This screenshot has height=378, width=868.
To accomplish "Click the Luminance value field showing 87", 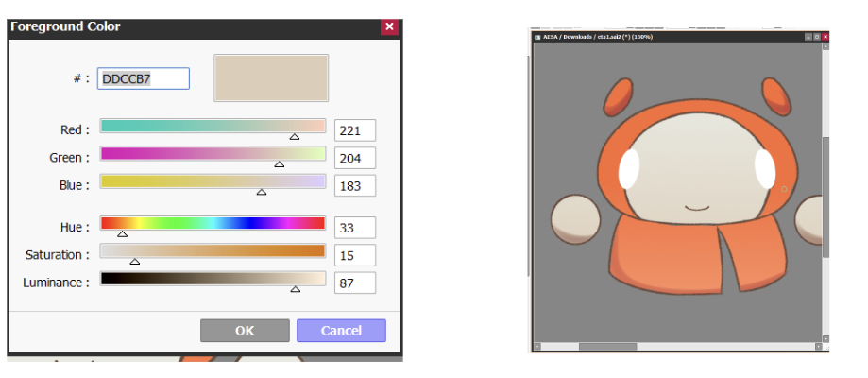I will pos(355,283).
